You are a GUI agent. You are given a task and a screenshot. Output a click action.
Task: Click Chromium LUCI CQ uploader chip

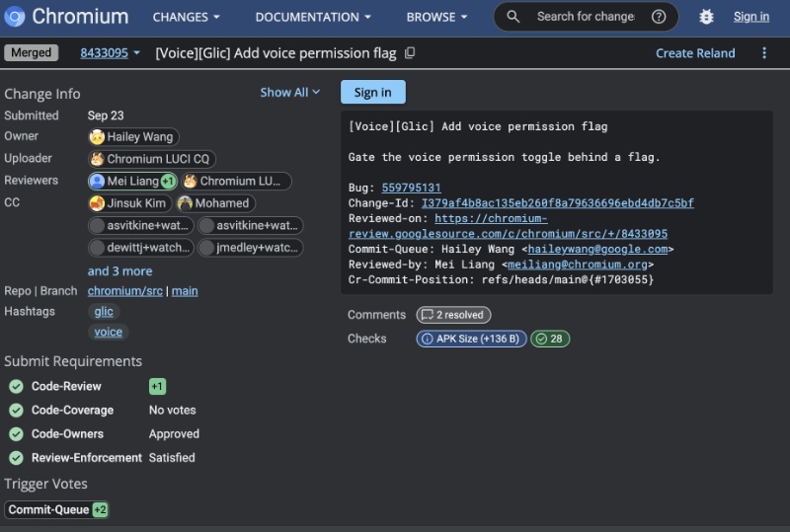coord(152,159)
